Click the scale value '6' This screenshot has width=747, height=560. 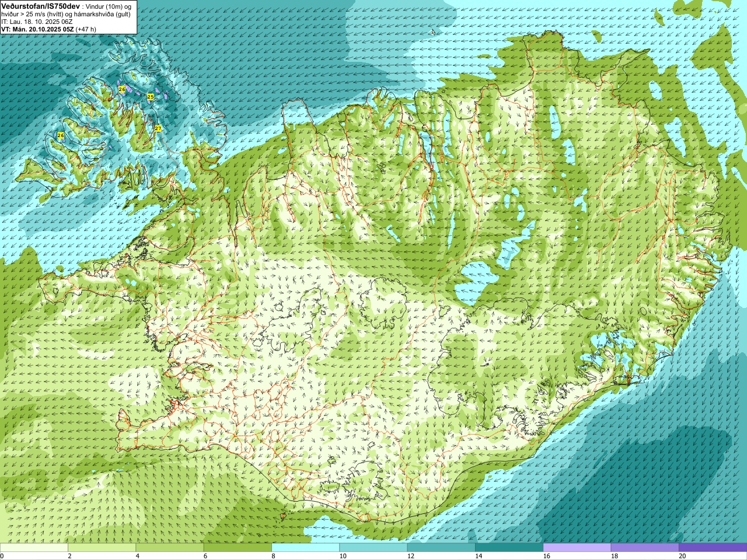(205, 556)
